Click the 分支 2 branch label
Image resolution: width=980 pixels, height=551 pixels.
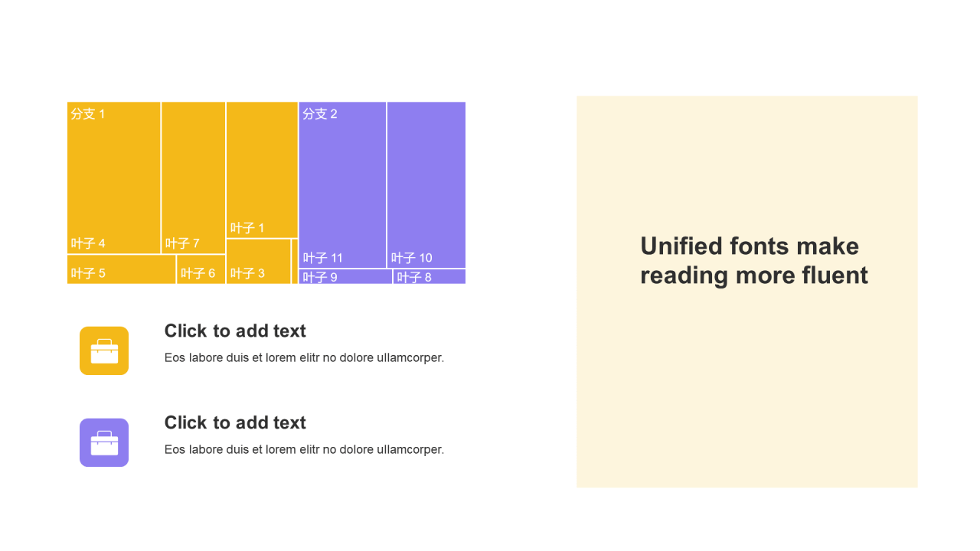coord(320,114)
